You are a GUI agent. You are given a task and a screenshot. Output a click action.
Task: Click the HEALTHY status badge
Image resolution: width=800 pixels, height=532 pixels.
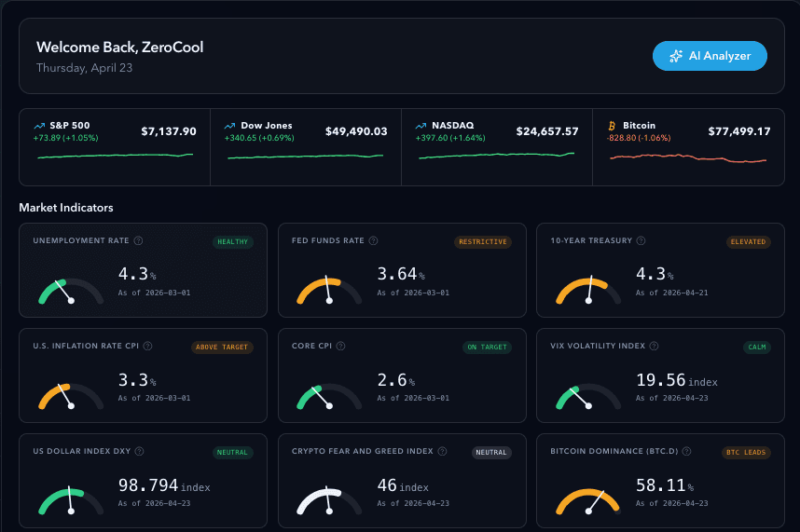[x=233, y=242]
